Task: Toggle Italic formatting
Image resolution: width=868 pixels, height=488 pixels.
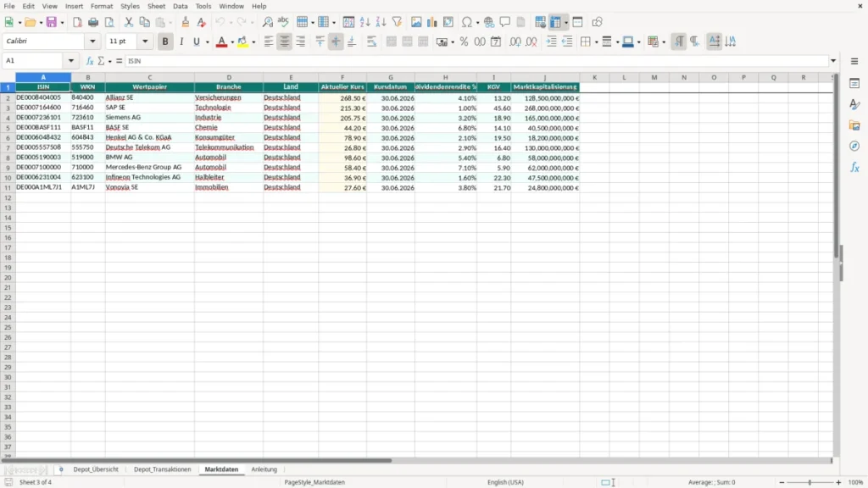Action: coord(181,42)
